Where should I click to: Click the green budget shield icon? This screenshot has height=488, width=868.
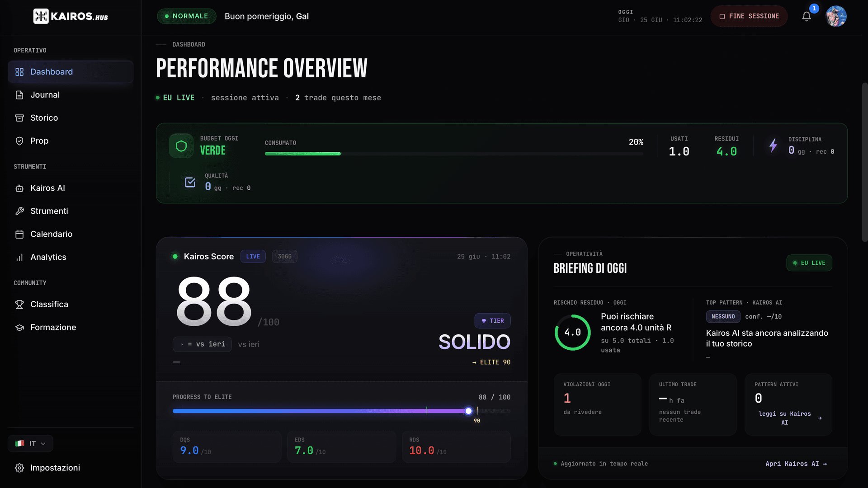[181, 146]
